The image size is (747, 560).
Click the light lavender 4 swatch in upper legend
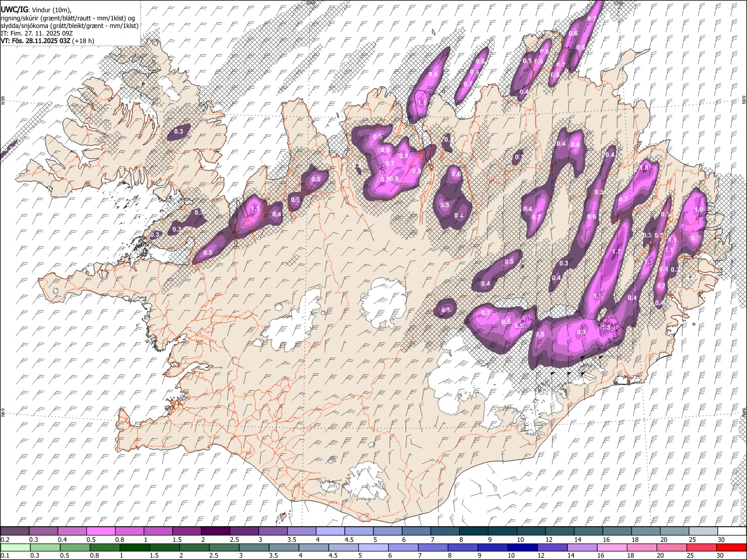(330, 531)
